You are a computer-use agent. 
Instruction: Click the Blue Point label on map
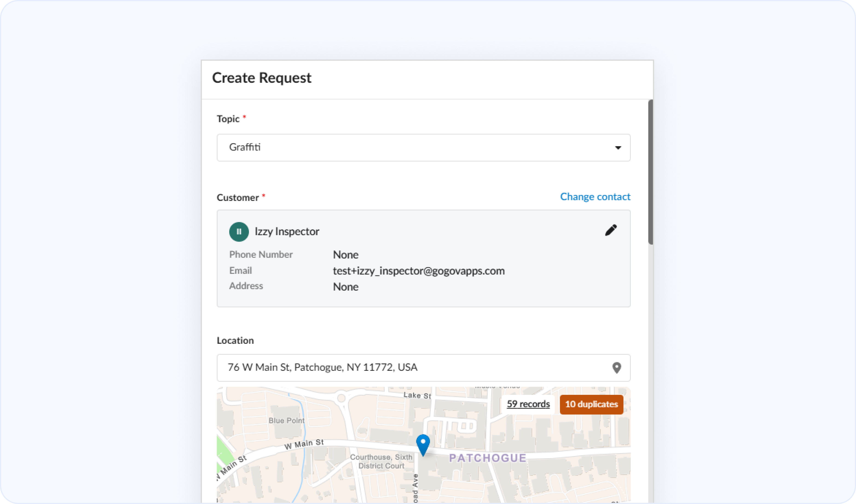(286, 420)
